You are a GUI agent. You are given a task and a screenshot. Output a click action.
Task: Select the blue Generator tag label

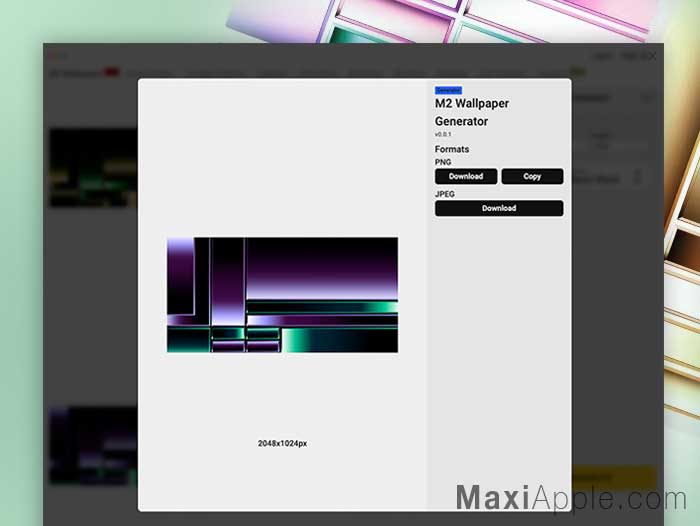[x=448, y=90]
